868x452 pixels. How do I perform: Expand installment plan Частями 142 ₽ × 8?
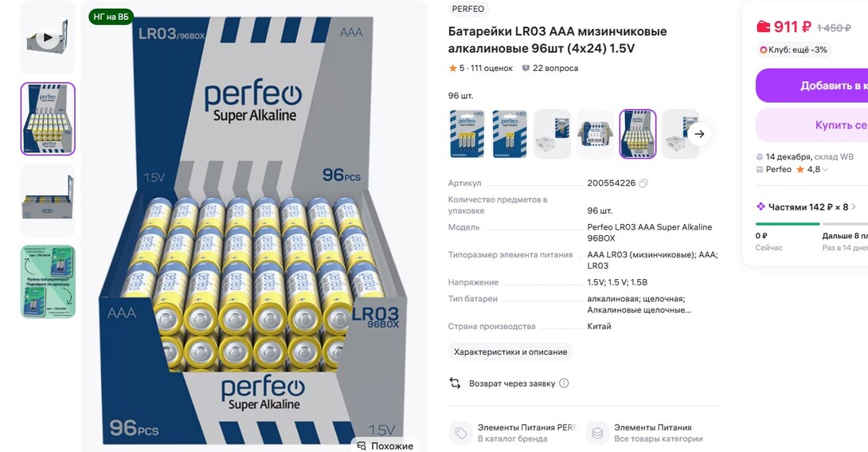coord(806,207)
